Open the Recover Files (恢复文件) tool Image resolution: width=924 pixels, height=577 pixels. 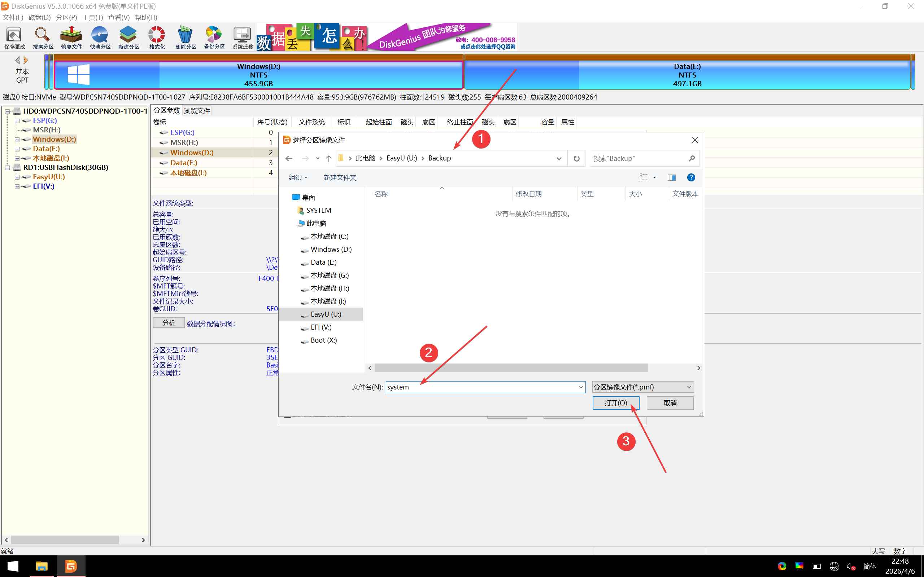coord(71,38)
